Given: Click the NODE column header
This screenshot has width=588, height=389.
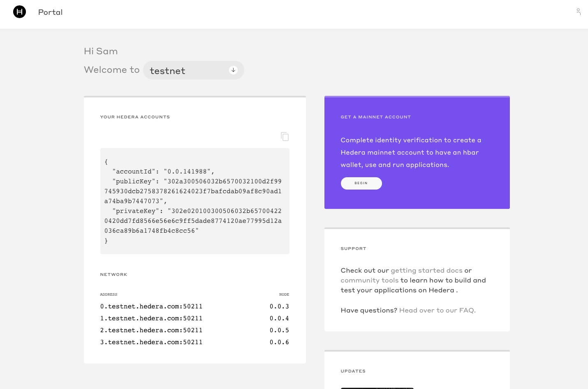Looking at the screenshot, I should point(284,294).
